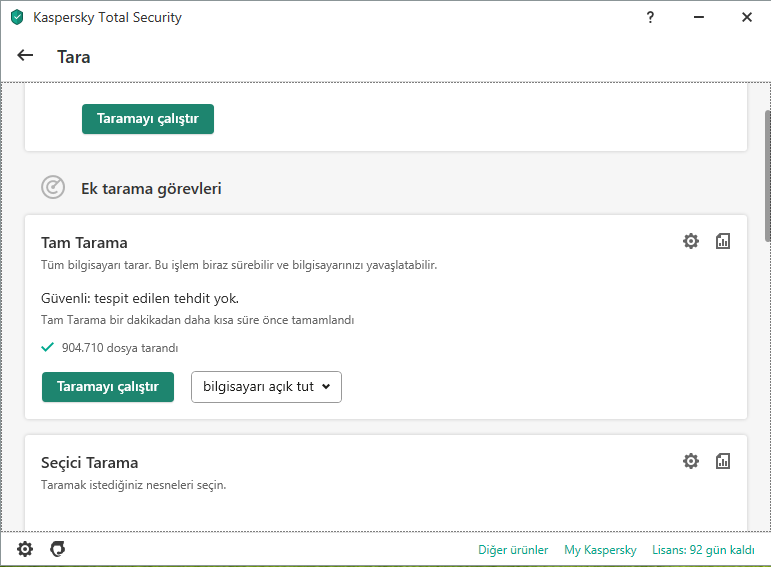Open Kaspersky settings gear in bottom bar
771x567 pixels.
pyautogui.click(x=25, y=549)
